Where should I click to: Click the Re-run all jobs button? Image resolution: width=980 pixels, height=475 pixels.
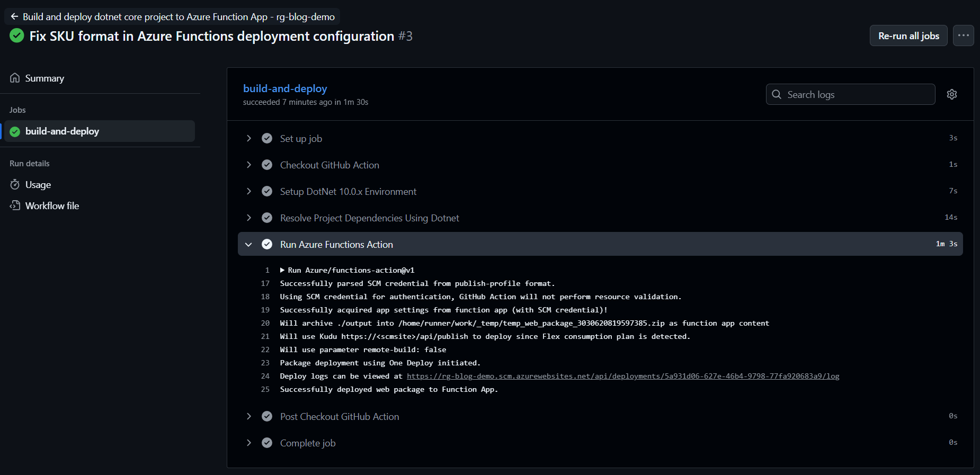[908, 35]
